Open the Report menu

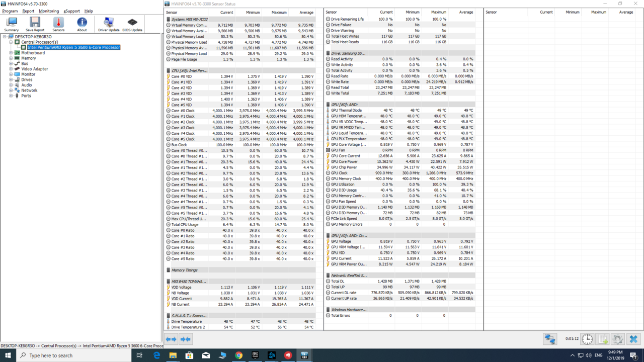click(28, 11)
